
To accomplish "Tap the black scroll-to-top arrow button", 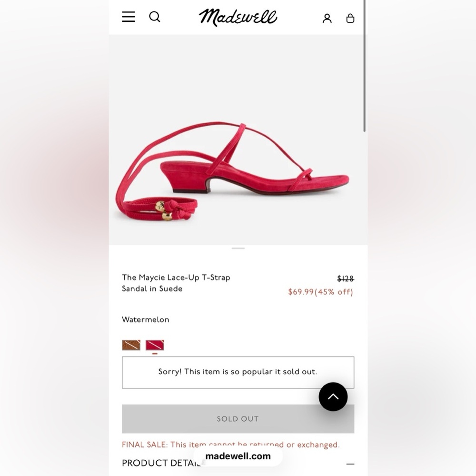I will pyautogui.click(x=333, y=397).
